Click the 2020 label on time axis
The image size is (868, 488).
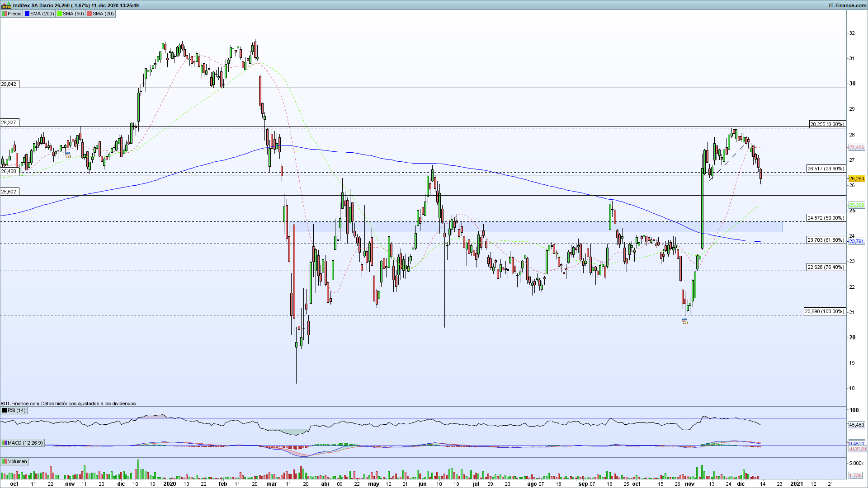170,483
